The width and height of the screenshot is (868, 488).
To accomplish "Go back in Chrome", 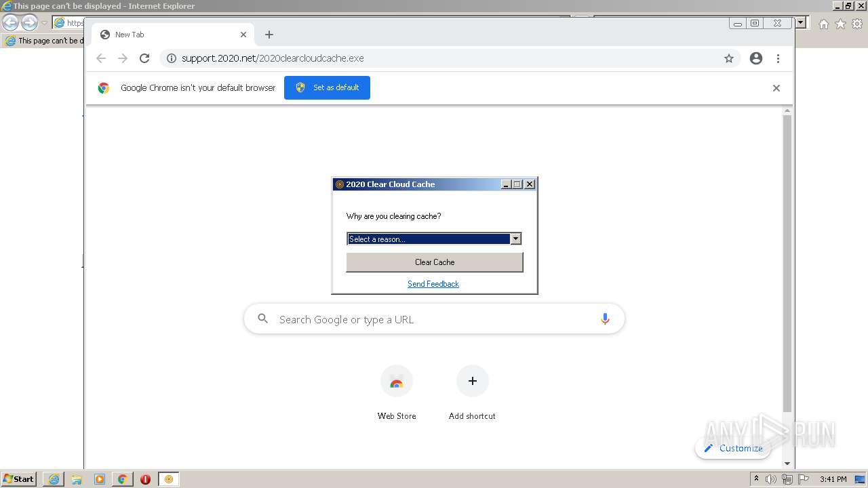I will (101, 58).
